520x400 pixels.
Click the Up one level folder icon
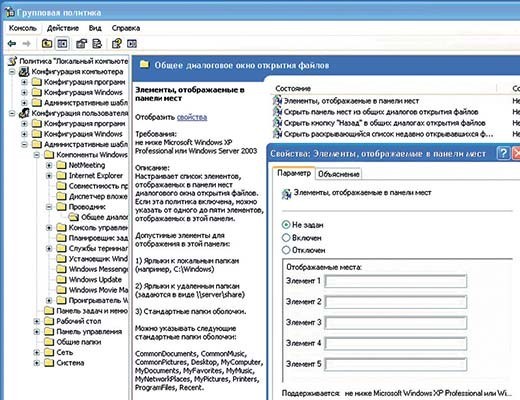click(x=47, y=44)
